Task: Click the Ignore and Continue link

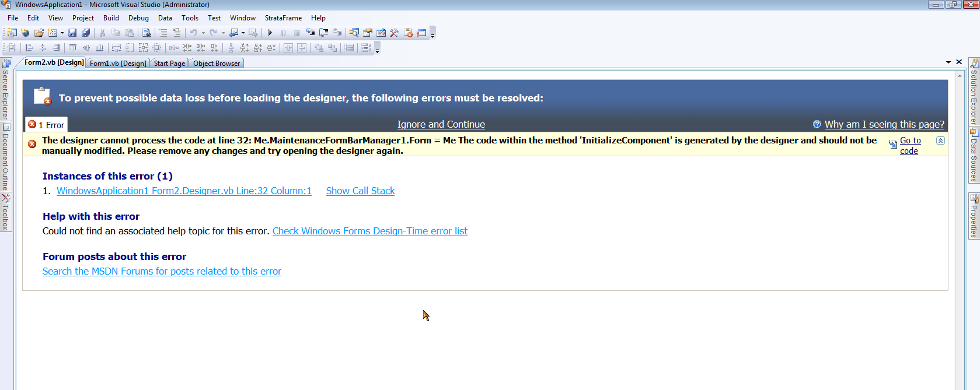Action: click(x=441, y=124)
